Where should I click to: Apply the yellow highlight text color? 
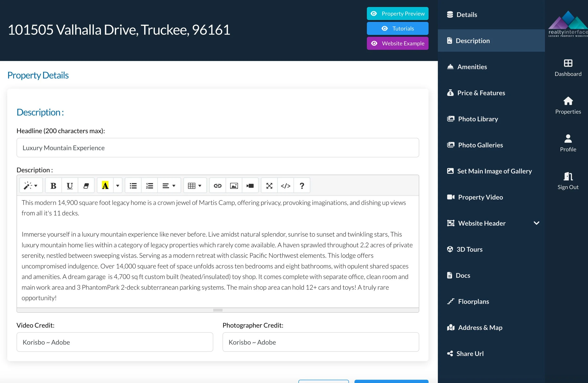click(105, 186)
